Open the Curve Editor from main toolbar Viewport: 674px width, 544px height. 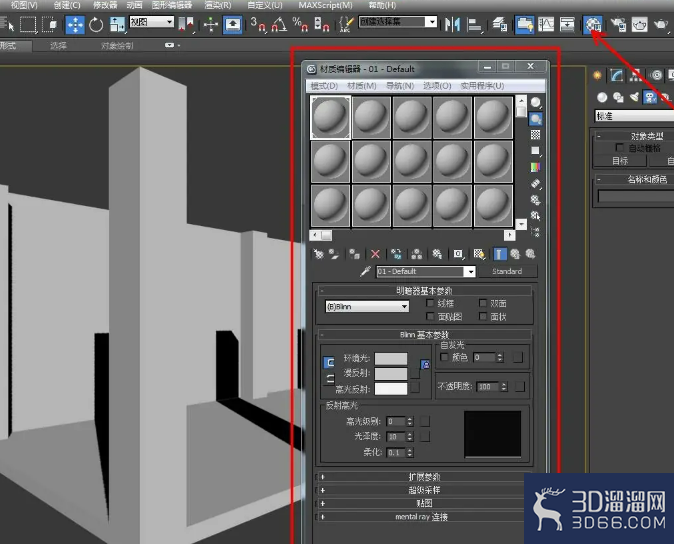coord(546,24)
